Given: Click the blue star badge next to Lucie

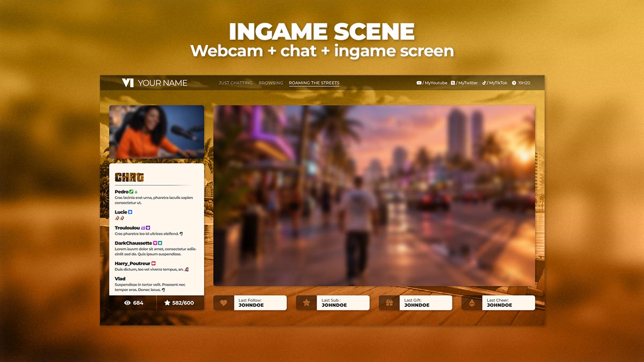Looking at the screenshot, I should [130, 212].
